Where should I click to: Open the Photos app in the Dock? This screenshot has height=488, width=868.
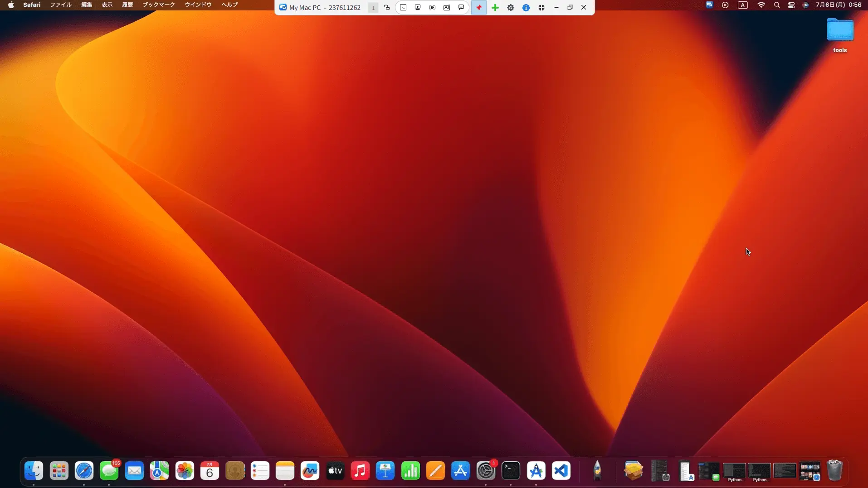[x=185, y=471]
